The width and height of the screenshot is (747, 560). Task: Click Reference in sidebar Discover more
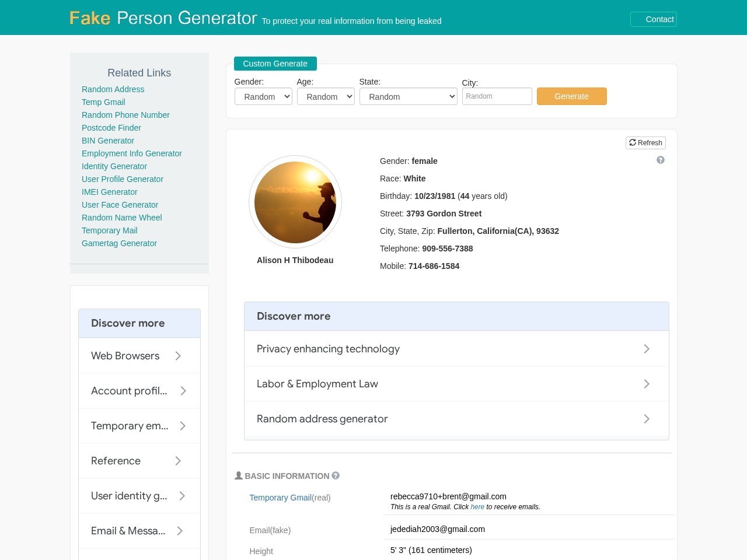click(139, 461)
